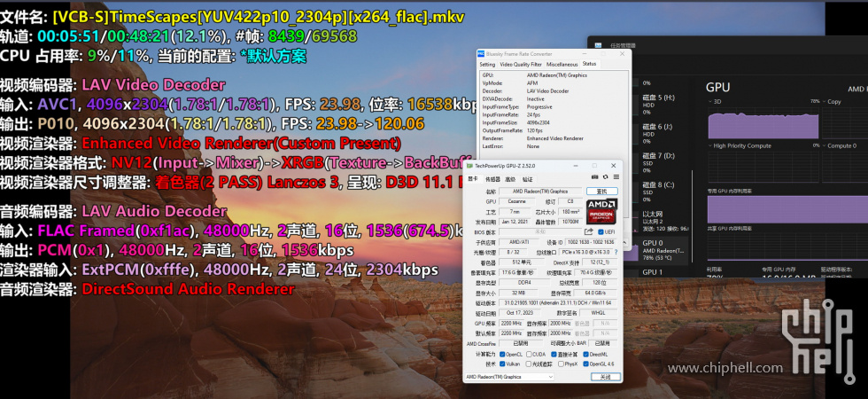Select the 显卡 tab in GPU-Z
The width and height of the screenshot is (868, 399).
click(473, 179)
